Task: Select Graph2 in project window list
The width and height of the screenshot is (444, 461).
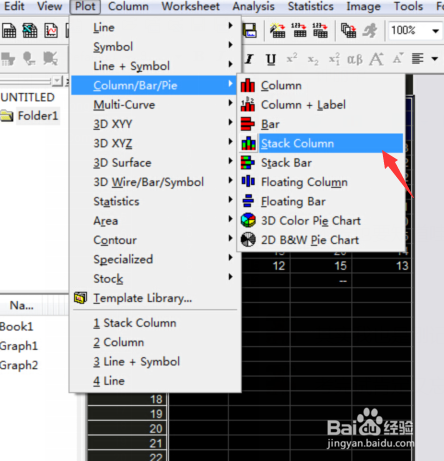Action: [x=19, y=365]
